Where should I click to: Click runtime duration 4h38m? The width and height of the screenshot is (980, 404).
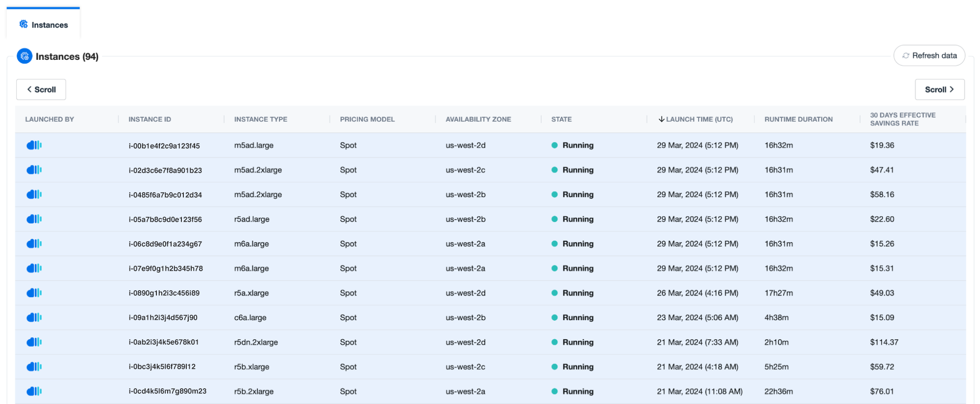777,317
